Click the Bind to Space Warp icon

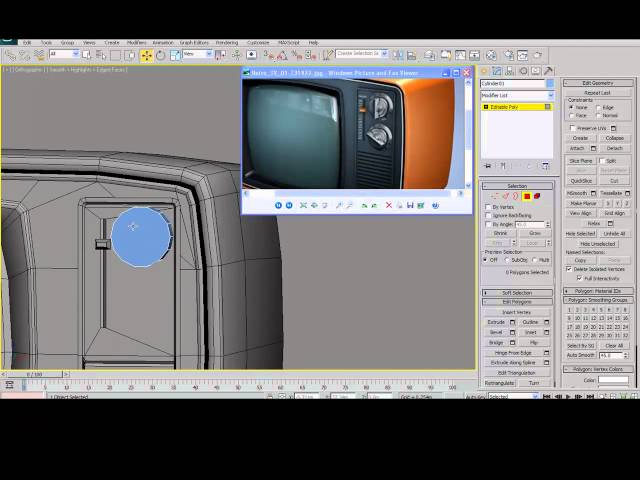click(39, 55)
